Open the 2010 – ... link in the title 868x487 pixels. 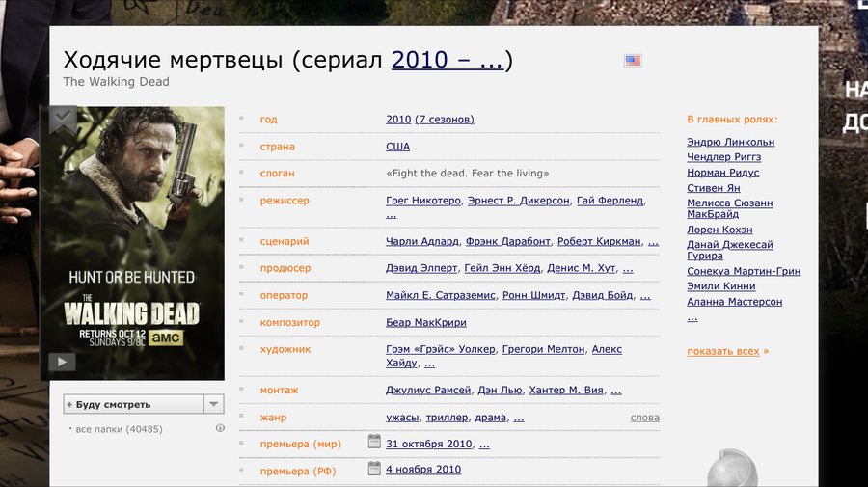click(448, 60)
